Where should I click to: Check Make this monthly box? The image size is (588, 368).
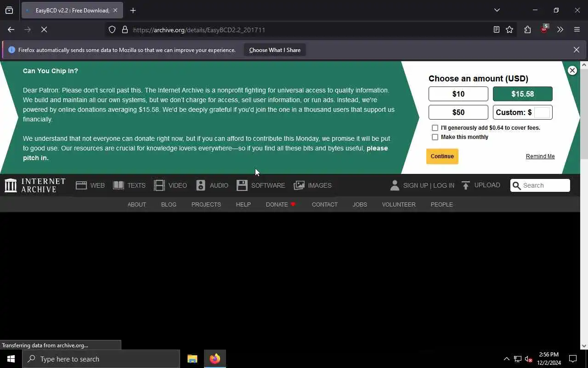(435, 137)
